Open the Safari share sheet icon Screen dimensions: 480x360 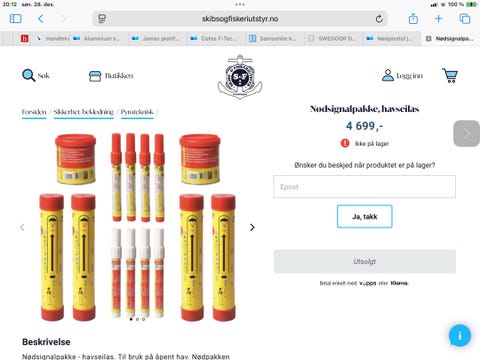coord(413,19)
